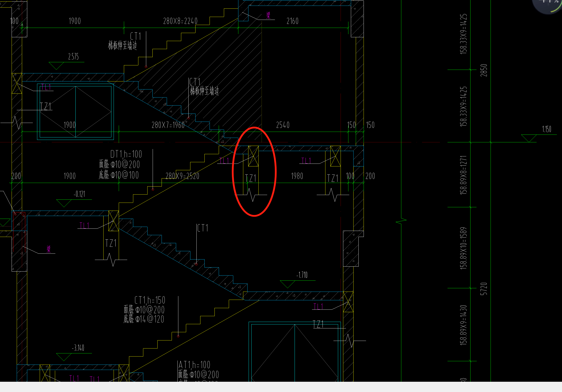Click the dimension text 280X8=2240
This screenshot has width=562, height=392.
click(180, 21)
